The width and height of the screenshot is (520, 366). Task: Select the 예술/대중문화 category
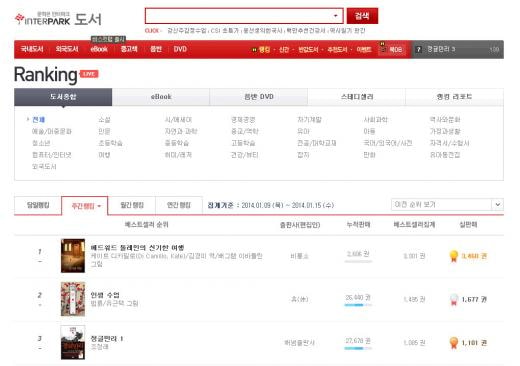pos(52,131)
